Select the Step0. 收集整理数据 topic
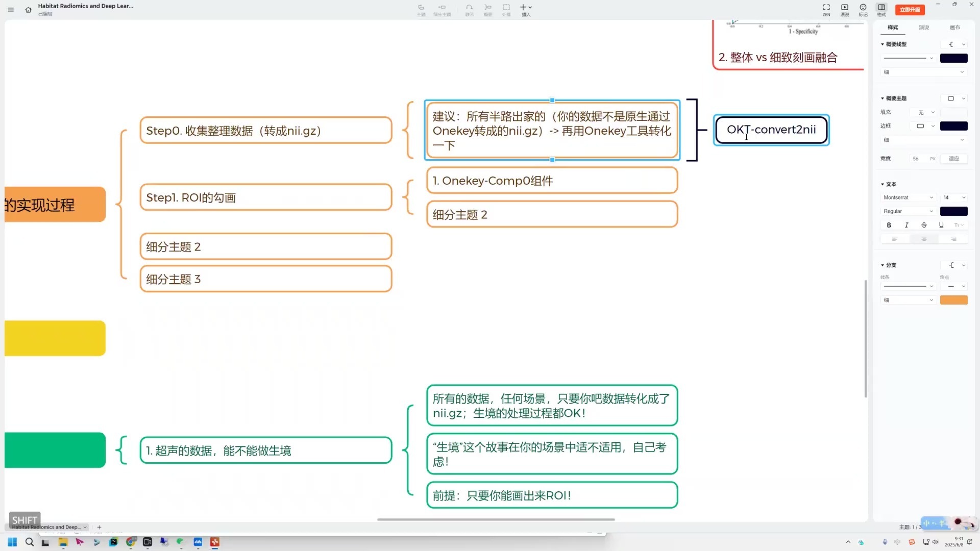Viewport: 980px width, 551px height. point(266,131)
